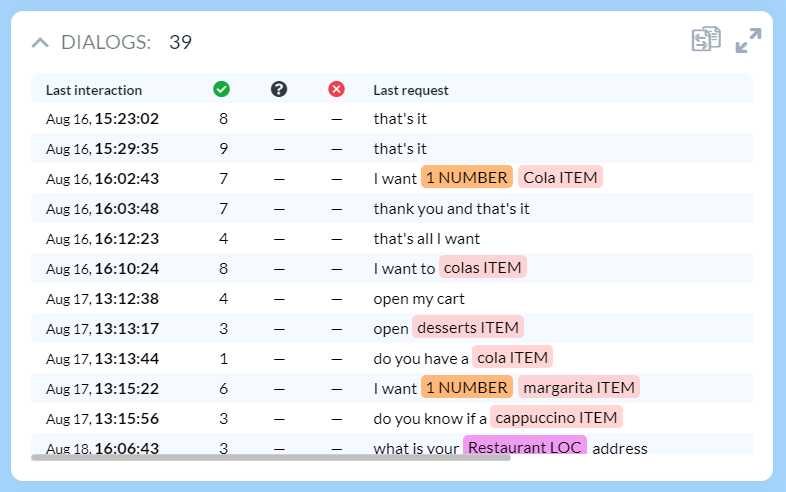Click the red X column icon

click(x=336, y=89)
